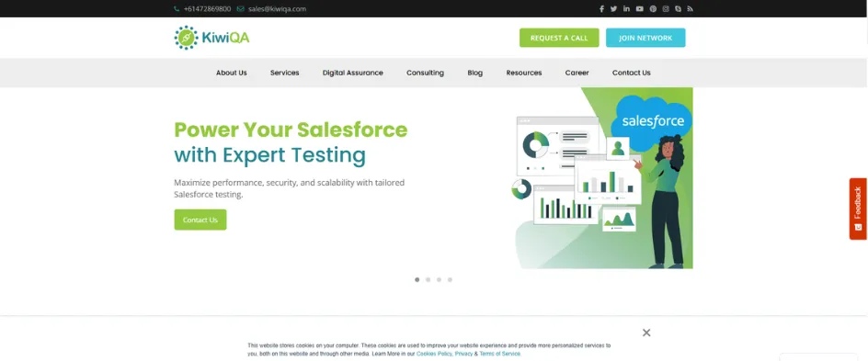Go to the Blog page
The height and width of the screenshot is (361, 868).
point(475,73)
